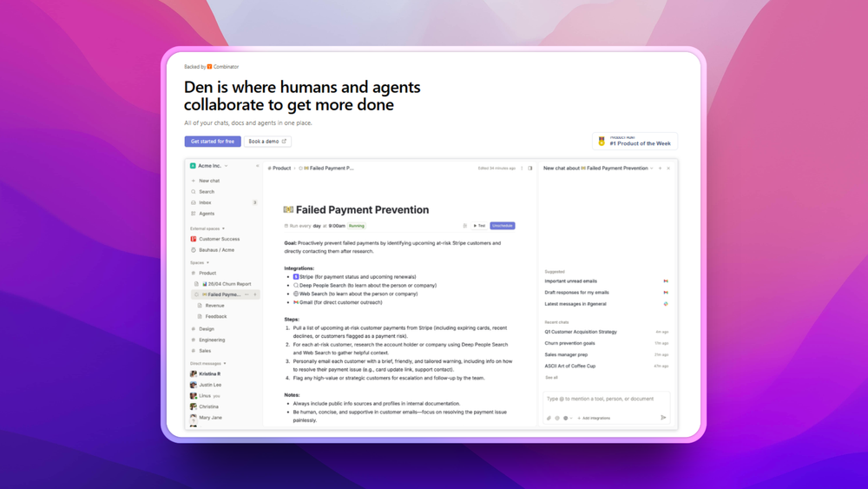
Task: Click the Product breadcrumb
Action: point(279,168)
